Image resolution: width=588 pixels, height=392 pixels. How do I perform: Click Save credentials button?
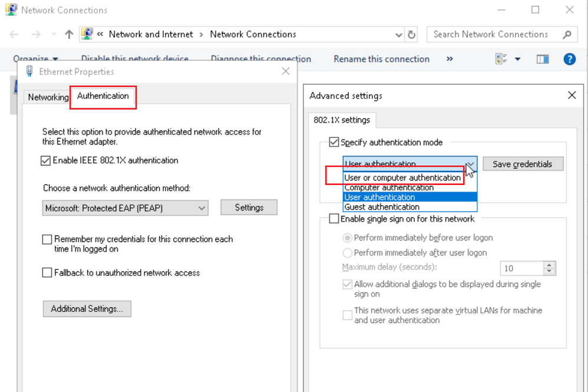click(x=523, y=164)
